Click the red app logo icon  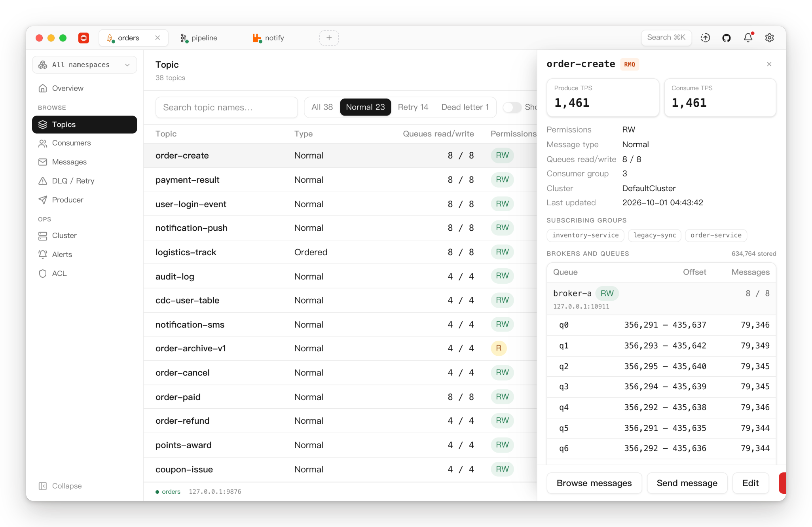coord(83,38)
